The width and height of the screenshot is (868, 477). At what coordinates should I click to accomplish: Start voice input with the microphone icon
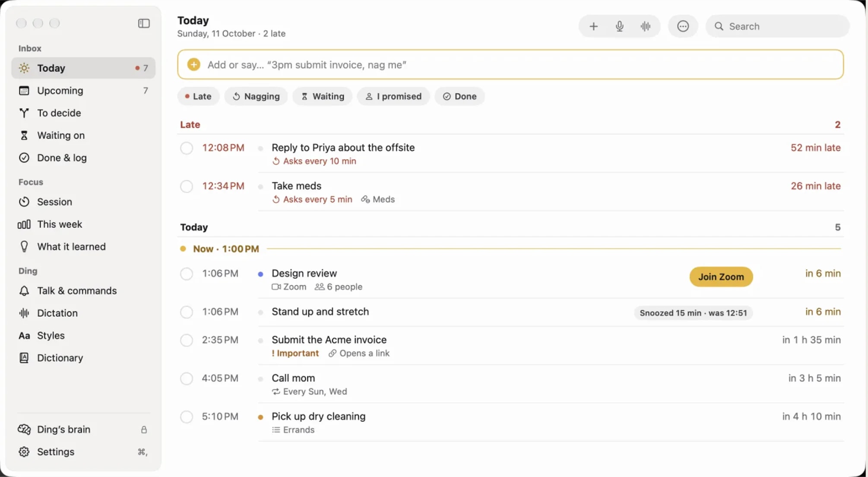(x=619, y=26)
